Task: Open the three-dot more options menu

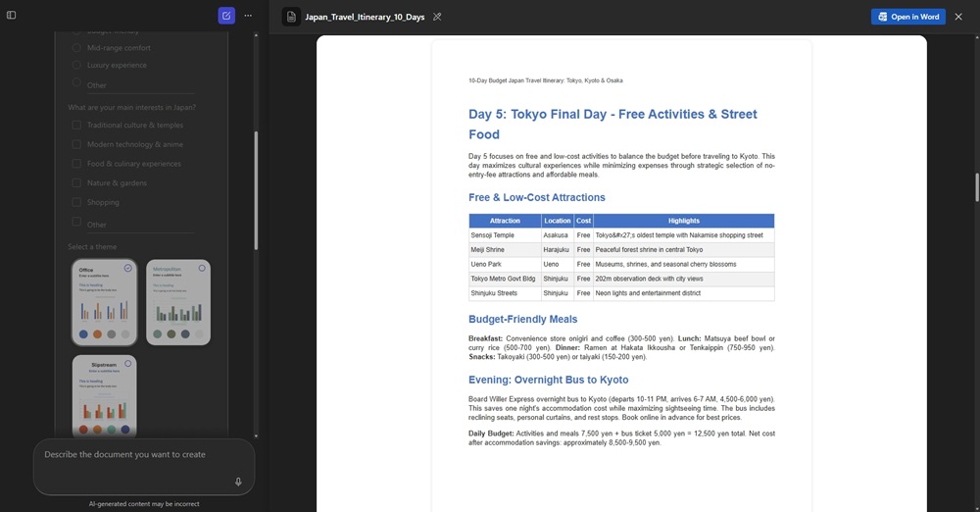Action: coord(248,16)
